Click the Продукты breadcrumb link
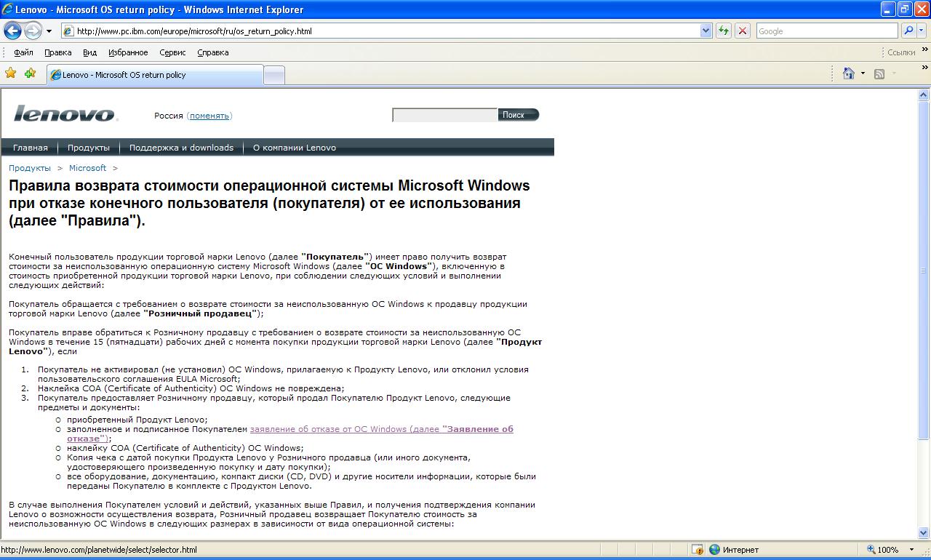The image size is (931, 560). tap(30, 168)
